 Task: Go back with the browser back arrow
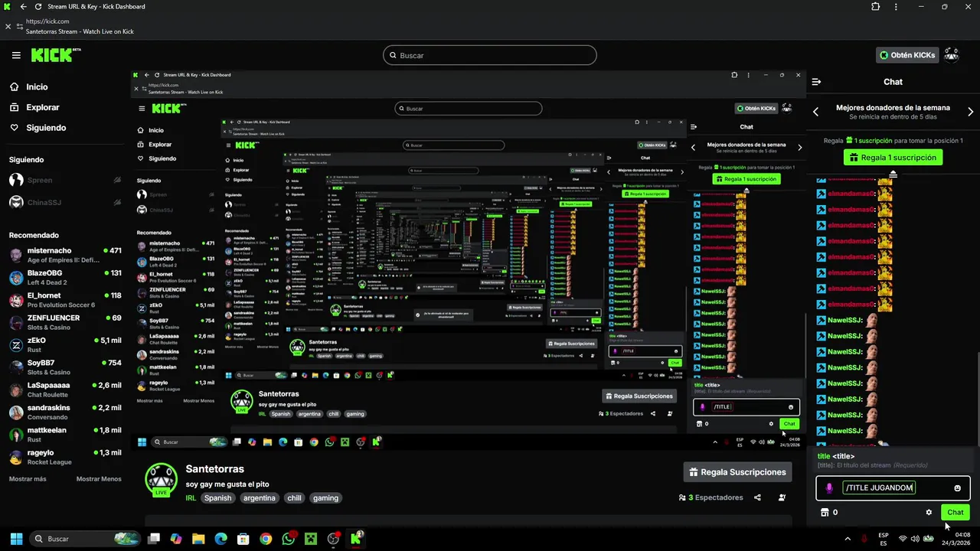click(x=23, y=7)
